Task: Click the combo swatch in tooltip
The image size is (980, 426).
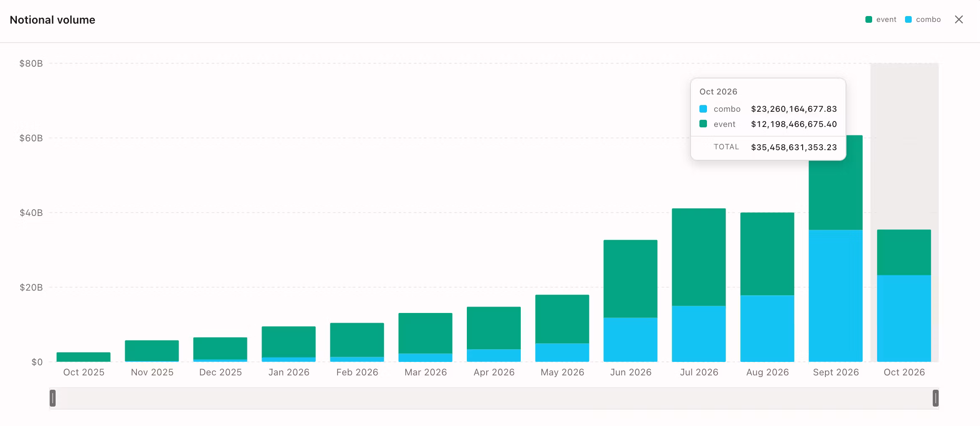Action: point(703,109)
